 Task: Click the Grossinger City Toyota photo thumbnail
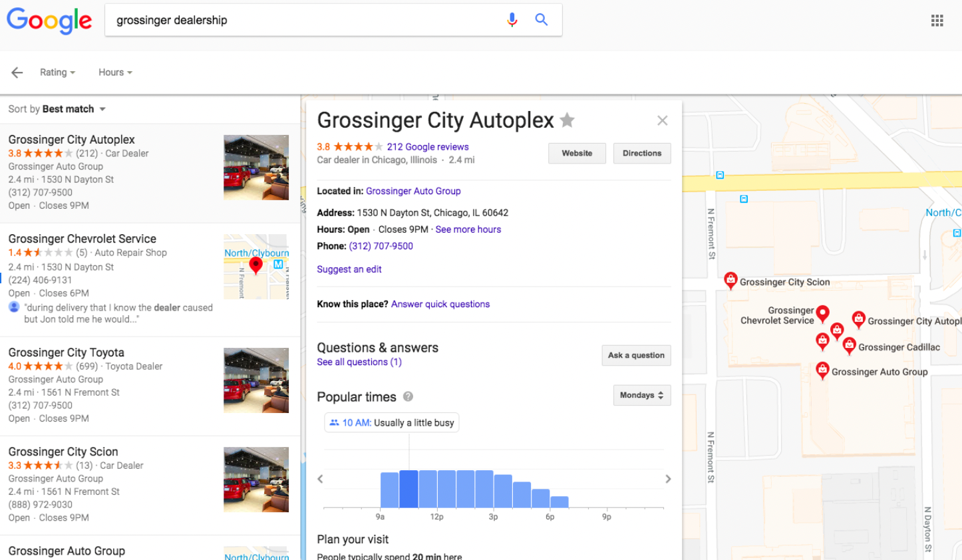point(256,380)
